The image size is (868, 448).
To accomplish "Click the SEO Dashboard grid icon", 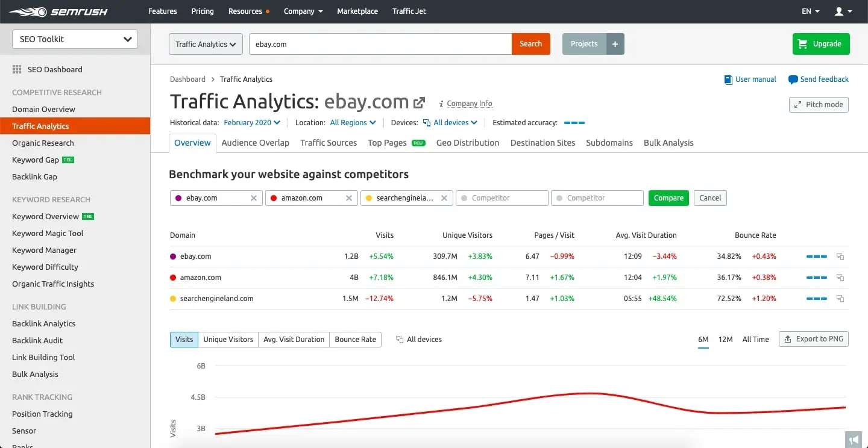I will pos(17,69).
